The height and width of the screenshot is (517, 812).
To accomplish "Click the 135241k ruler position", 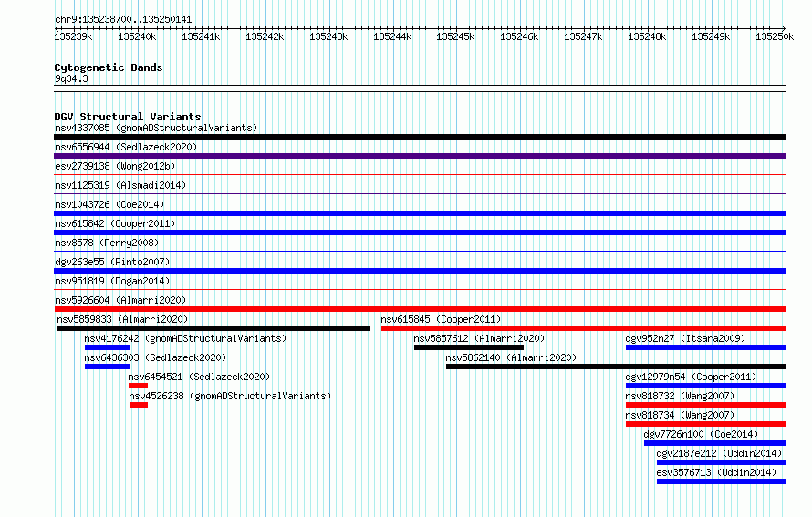I will (x=201, y=36).
